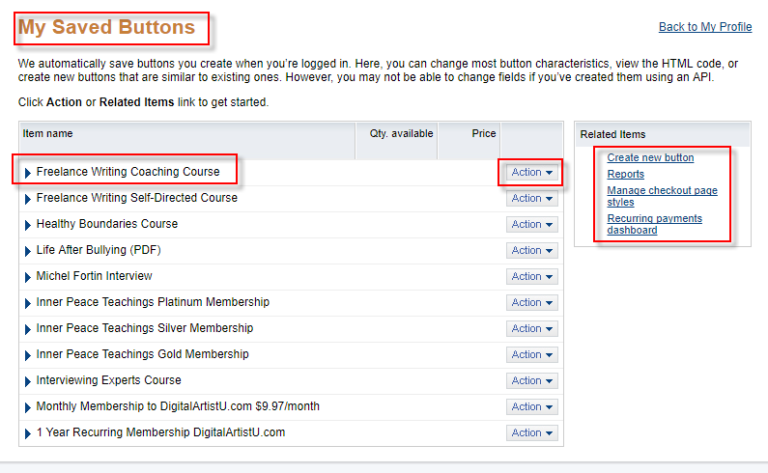
Task: Click the Back to My Profile link
Action: point(705,27)
